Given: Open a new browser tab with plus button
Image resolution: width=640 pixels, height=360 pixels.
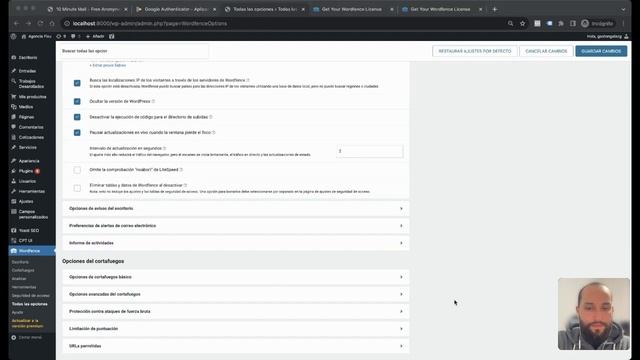Looking at the screenshot, I should [495, 9].
